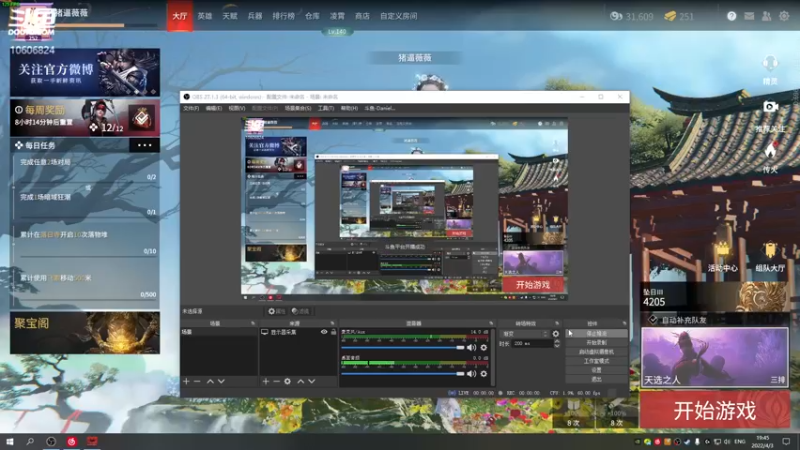The image size is (800, 450).
Task: Click the transition duration 200 ms field
Action: click(532, 344)
